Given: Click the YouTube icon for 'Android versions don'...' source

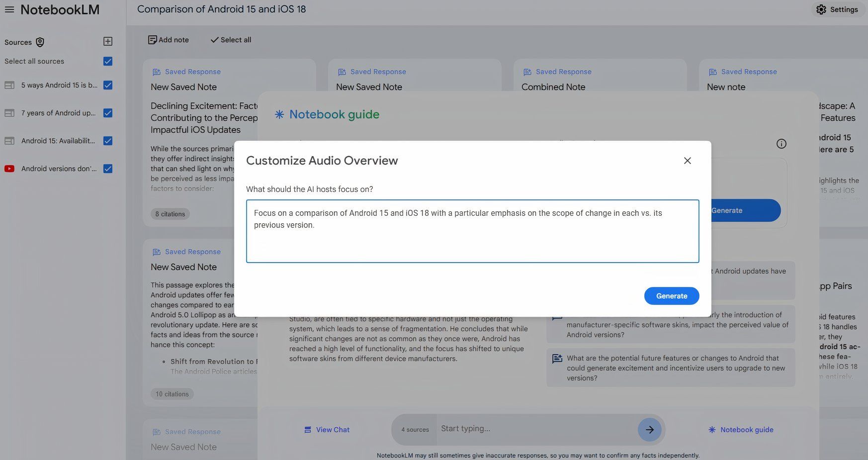Looking at the screenshot, I should 9,169.
